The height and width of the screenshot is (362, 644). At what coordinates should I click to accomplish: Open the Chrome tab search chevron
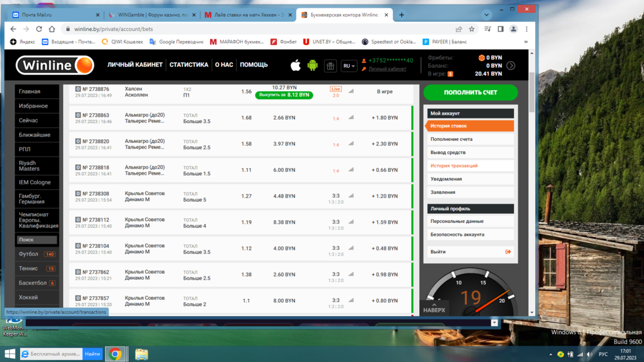pos(487,15)
